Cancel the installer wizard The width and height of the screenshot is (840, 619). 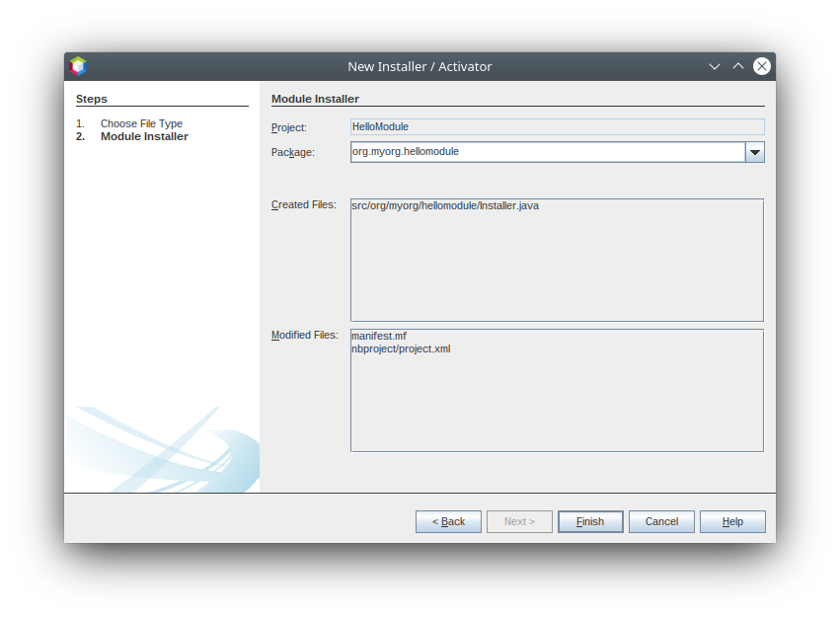pos(661,521)
